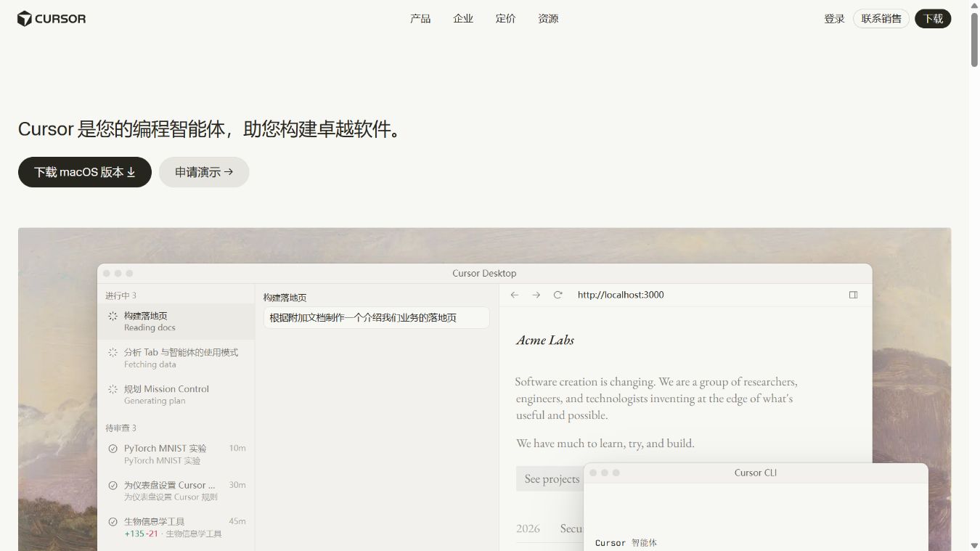Select the 构建落地页 task in the sidebar

click(176, 322)
